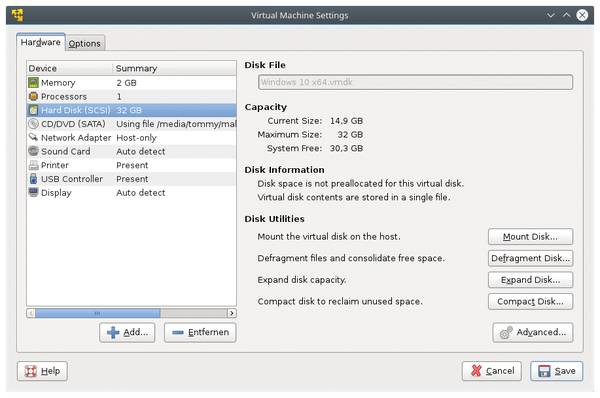Screen dimensions: 600x398
Task: Click the Mount Disk... button
Action: coord(530,237)
